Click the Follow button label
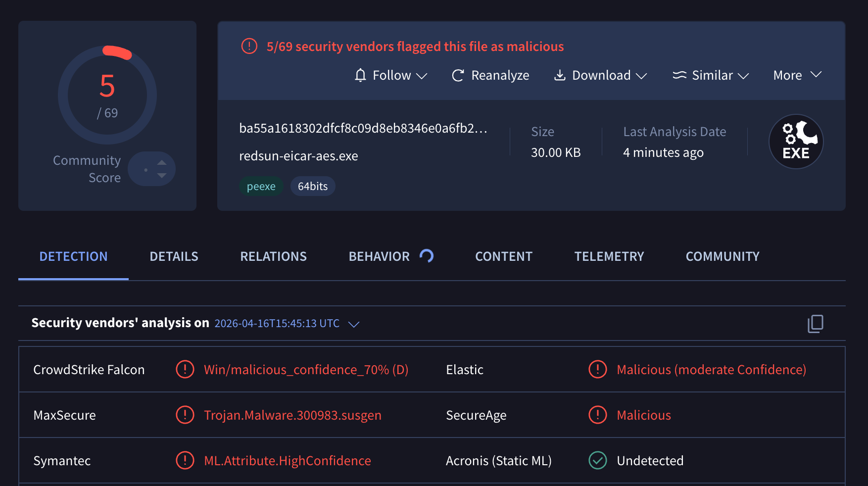The image size is (868, 486). point(392,75)
